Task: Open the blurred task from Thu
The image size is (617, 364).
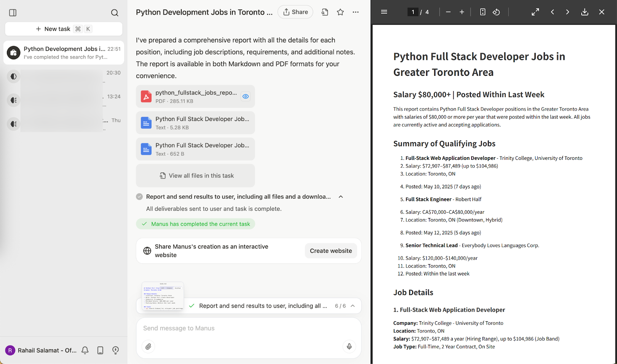Action: pyautogui.click(x=64, y=124)
